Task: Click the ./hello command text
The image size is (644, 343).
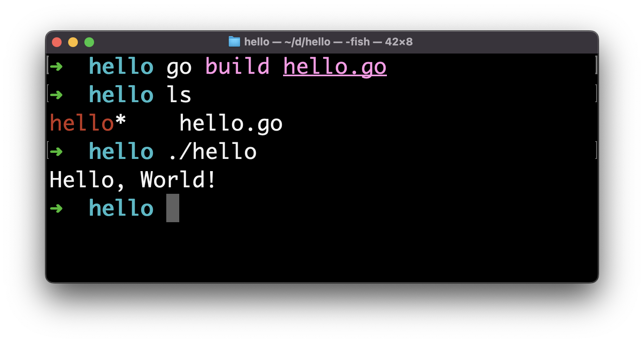Action: tap(213, 152)
